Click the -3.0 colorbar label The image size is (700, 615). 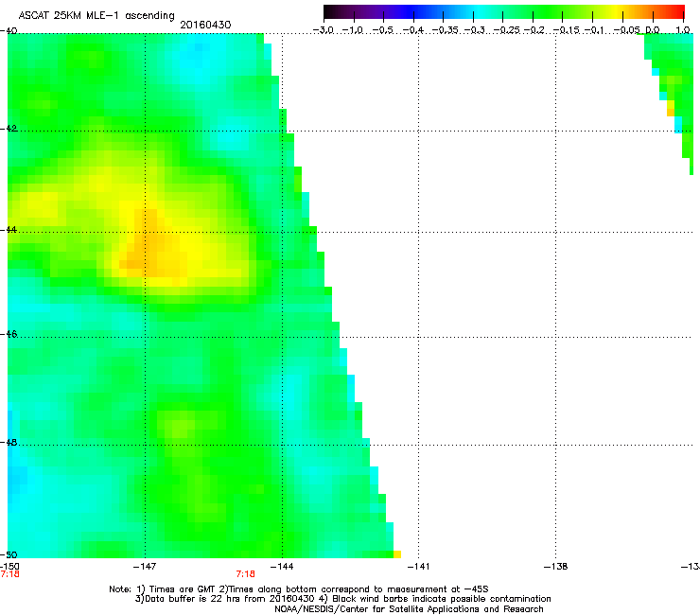click(x=324, y=30)
